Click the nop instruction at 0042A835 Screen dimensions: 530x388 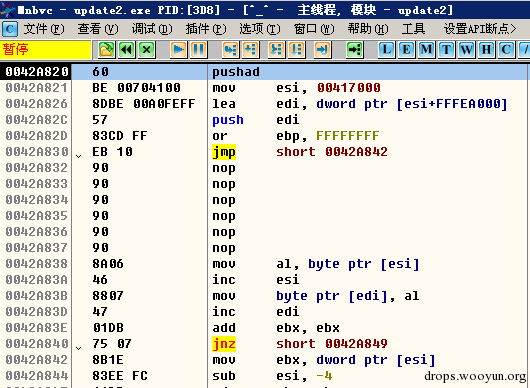point(224,216)
